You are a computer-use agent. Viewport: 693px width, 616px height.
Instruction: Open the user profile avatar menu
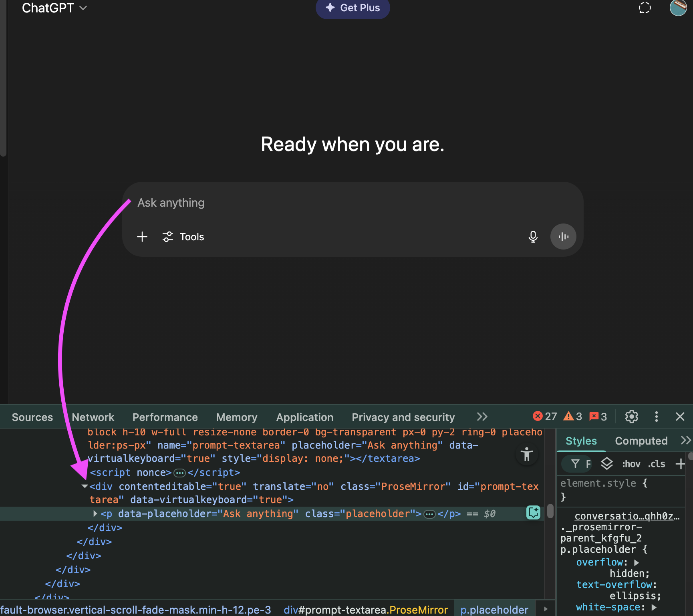coord(678,8)
